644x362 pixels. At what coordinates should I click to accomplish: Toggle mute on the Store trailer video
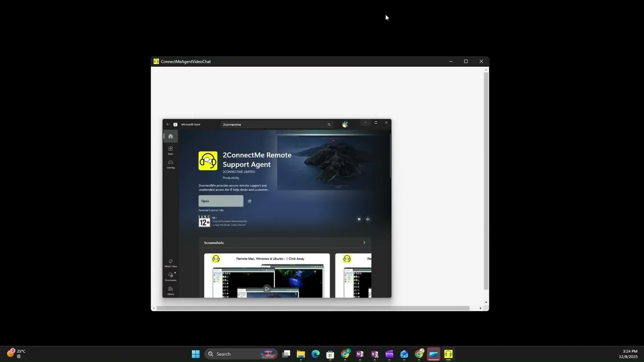368,219
